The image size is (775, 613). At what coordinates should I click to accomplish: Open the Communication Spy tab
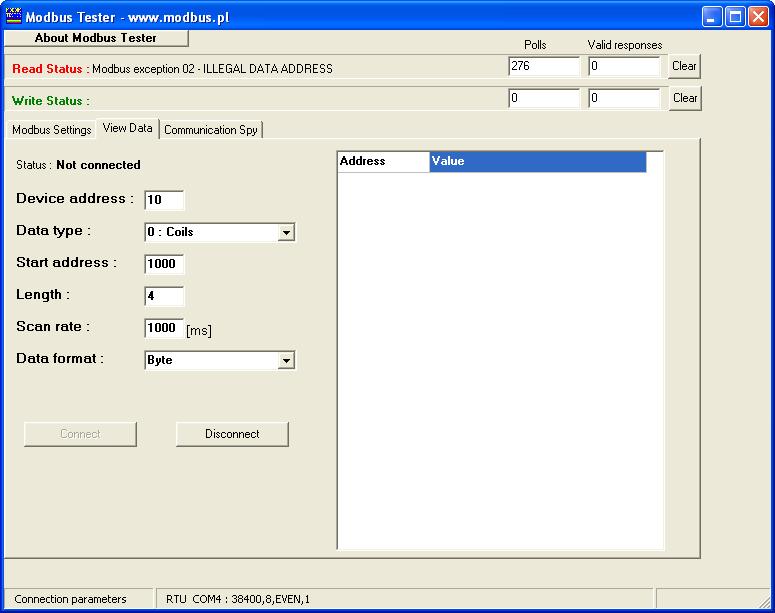(211, 130)
